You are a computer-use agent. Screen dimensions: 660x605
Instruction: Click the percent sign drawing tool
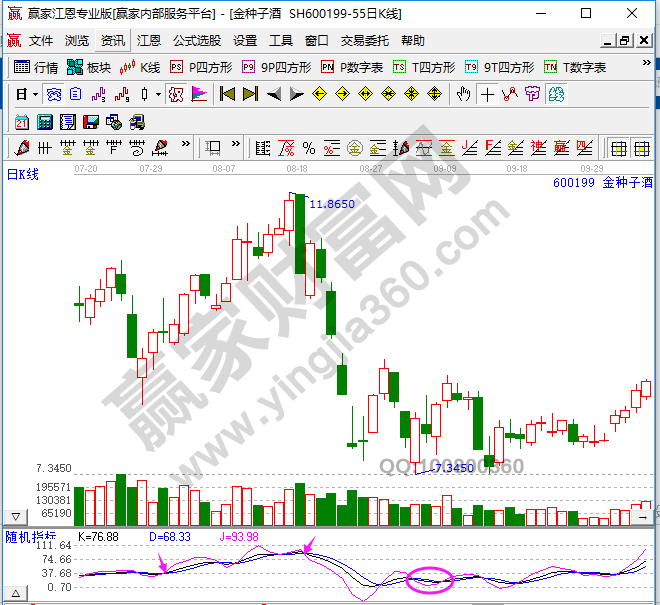[x=309, y=148]
